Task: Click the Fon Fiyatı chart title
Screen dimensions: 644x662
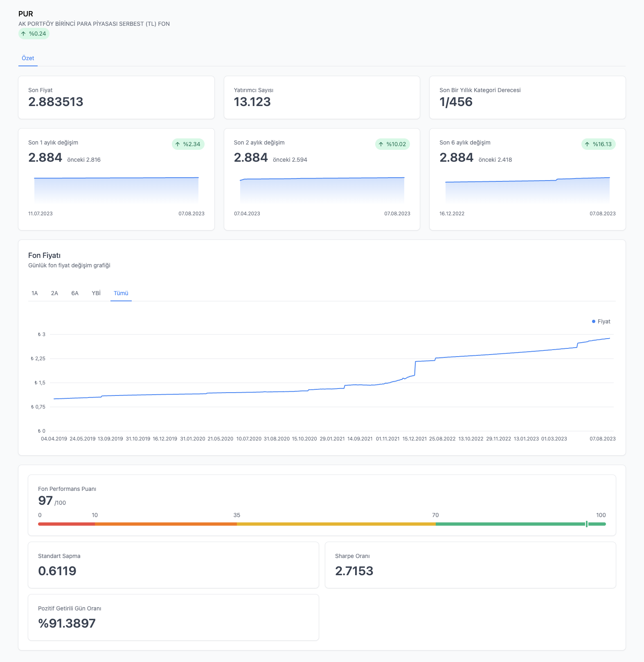Action: point(44,255)
